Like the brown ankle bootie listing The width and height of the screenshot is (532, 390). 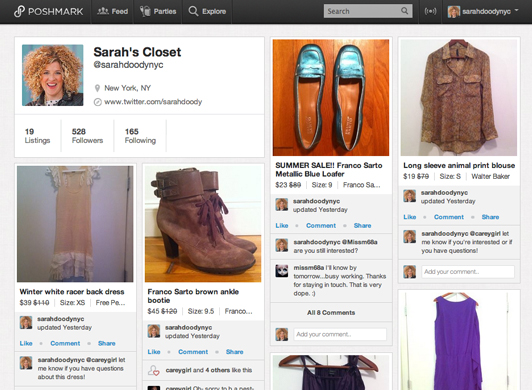[154, 352]
